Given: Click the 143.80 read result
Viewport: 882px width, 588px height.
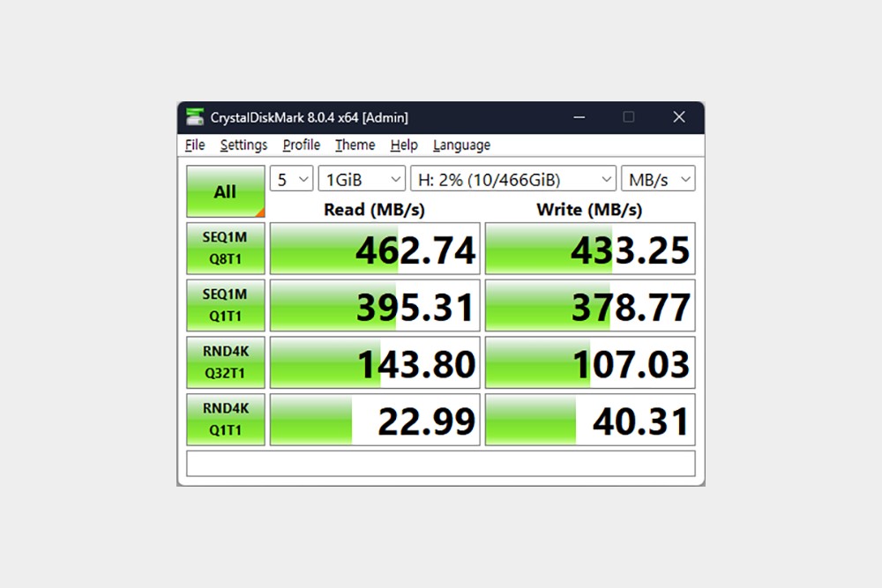Looking at the screenshot, I should point(375,362).
